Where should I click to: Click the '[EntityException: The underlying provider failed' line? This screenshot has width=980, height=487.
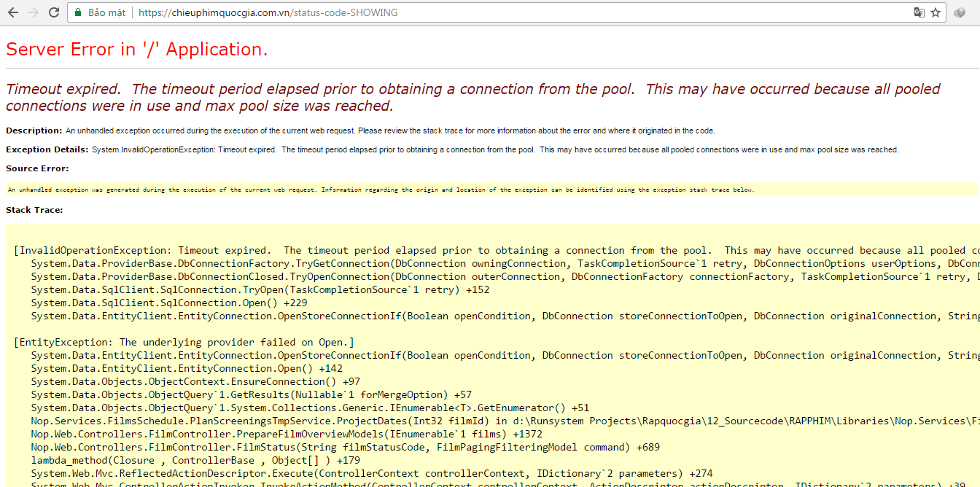[184, 342]
